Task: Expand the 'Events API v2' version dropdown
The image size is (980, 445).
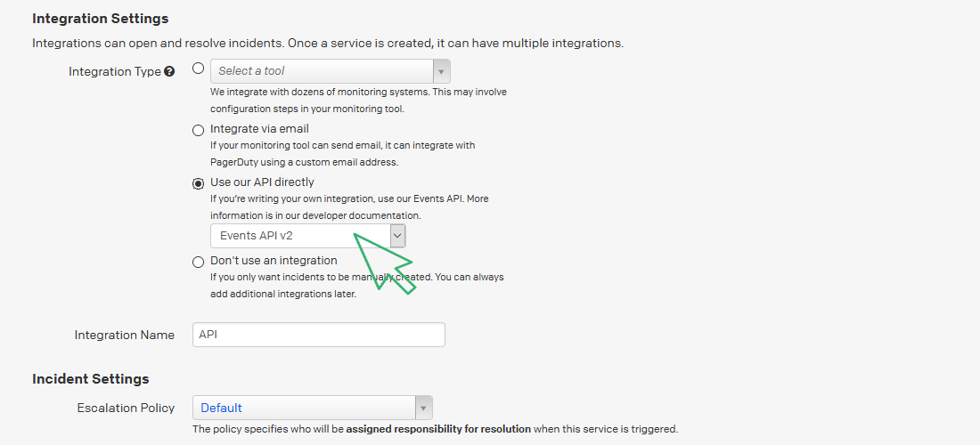Action: pos(299,236)
